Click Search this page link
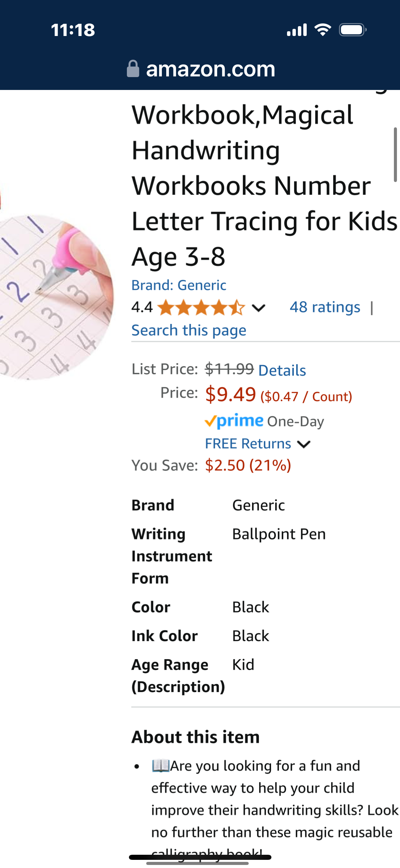The width and height of the screenshot is (400, 868). click(x=189, y=330)
